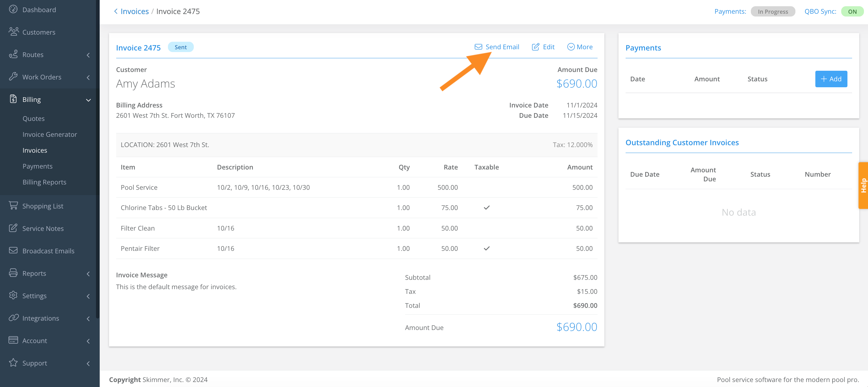This screenshot has width=868, height=387.
Task: Go to Customers in sidebar
Action: click(x=39, y=32)
